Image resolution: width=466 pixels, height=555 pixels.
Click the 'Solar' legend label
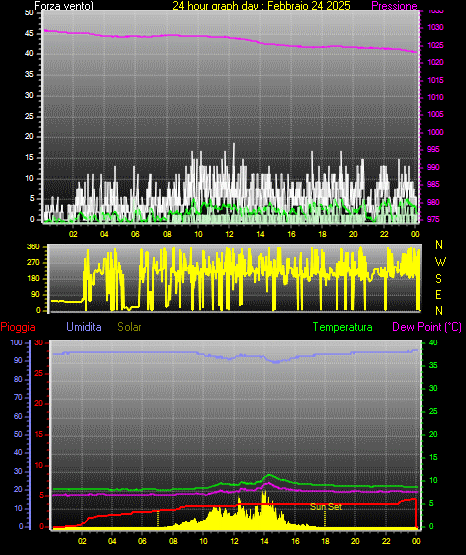click(x=129, y=327)
